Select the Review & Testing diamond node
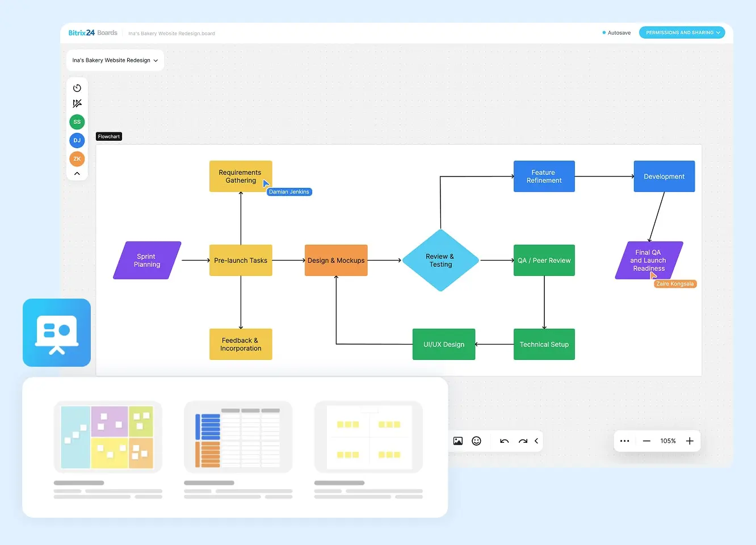This screenshot has height=545, width=756. [440, 261]
